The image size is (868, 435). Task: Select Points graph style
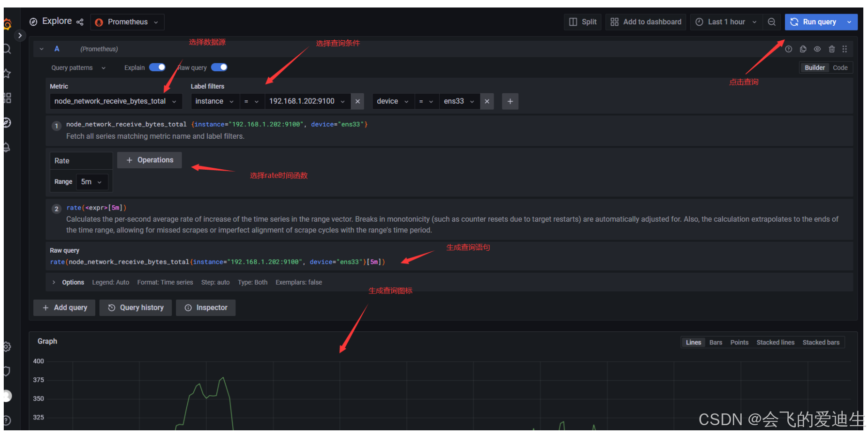tap(739, 342)
